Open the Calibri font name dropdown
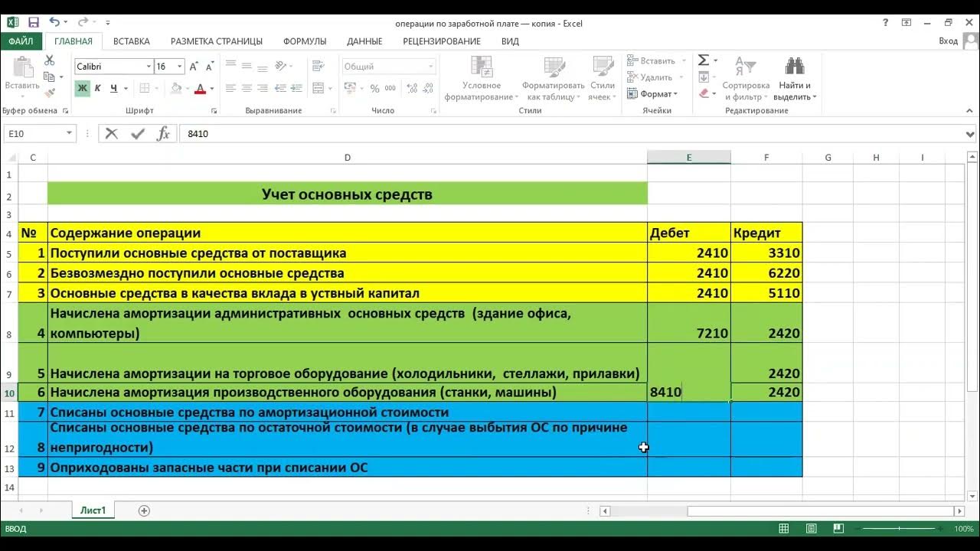 coord(149,67)
